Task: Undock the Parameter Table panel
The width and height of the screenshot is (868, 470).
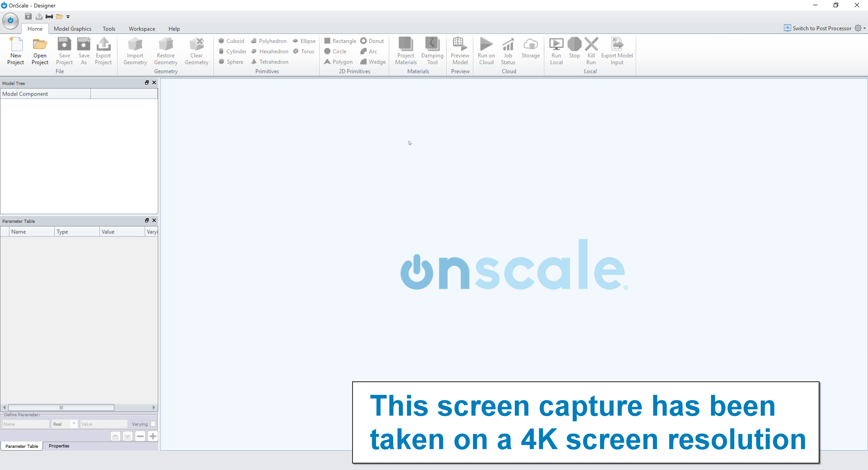Action: [x=147, y=220]
